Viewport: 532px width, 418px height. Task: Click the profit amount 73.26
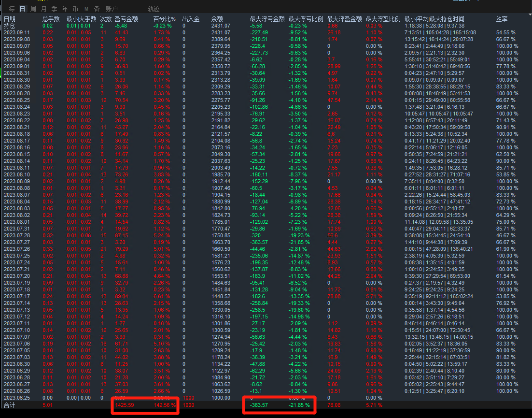(122, 174)
